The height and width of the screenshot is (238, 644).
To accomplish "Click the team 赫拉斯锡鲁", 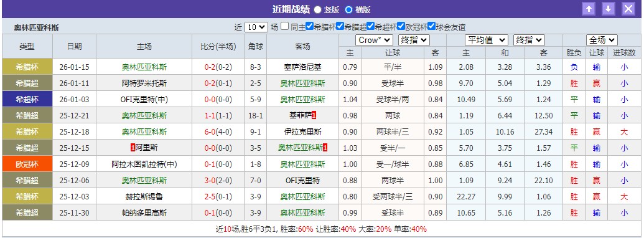I will (x=144, y=197).
